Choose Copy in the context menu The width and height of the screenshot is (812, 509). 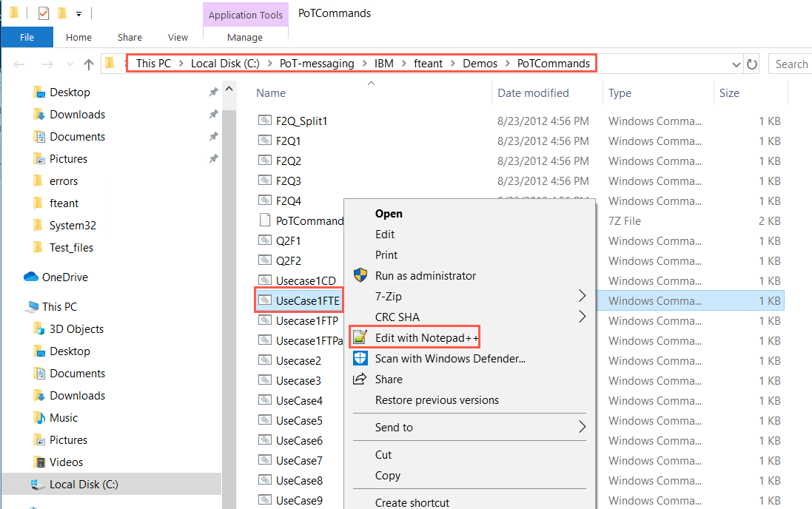(387, 476)
